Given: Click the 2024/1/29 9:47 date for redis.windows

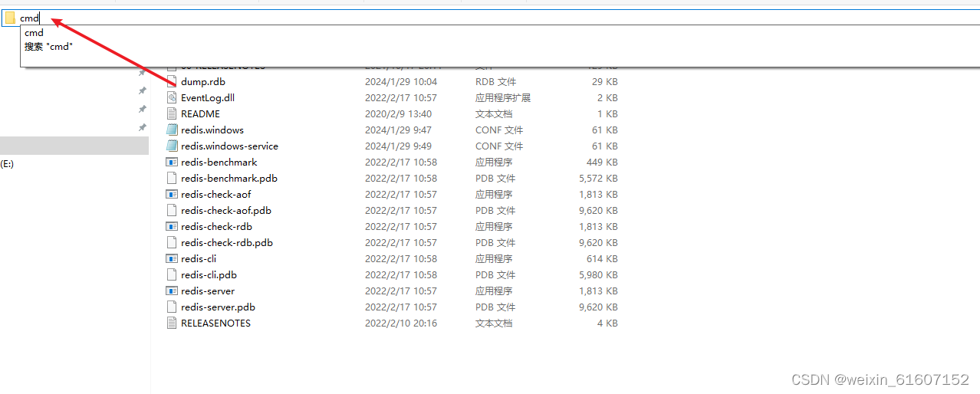Looking at the screenshot, I should [x=398, y=130].
